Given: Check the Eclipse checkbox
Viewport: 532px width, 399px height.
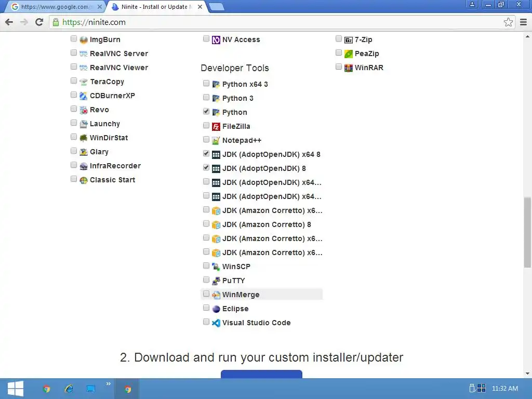Looking at the screenshot, I should pyautogui.click(x=206, y=308).
